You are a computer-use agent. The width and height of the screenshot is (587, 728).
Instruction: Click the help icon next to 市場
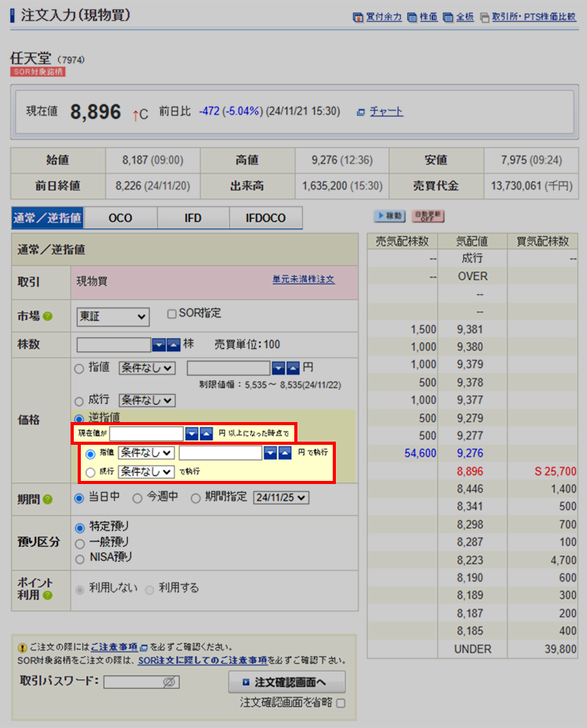point(47,316)
